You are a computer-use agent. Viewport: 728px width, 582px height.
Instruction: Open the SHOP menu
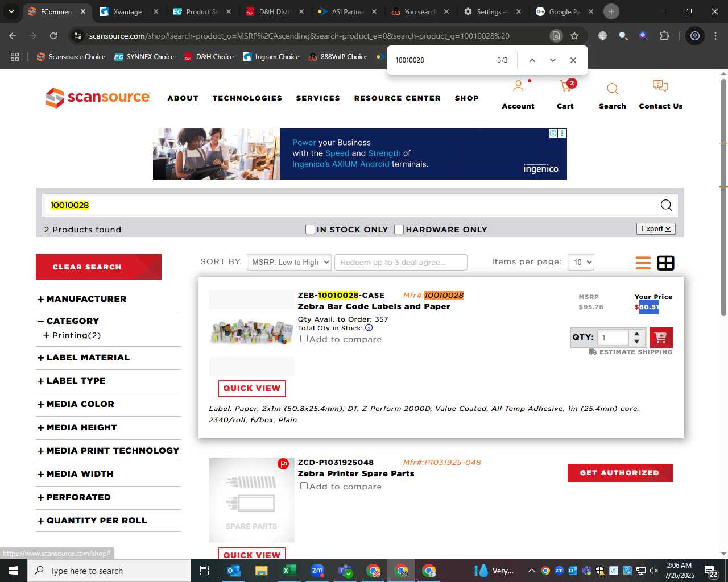click(x=466, y=98)
